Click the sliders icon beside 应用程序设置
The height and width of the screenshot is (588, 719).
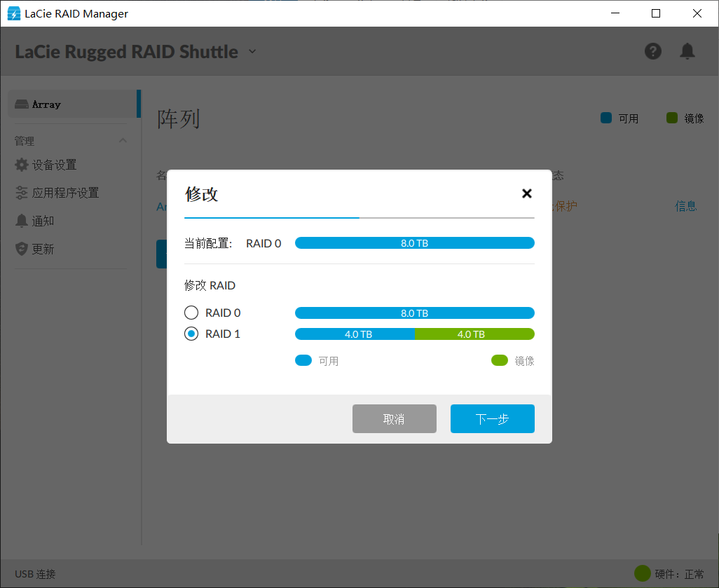coord(22,193)
